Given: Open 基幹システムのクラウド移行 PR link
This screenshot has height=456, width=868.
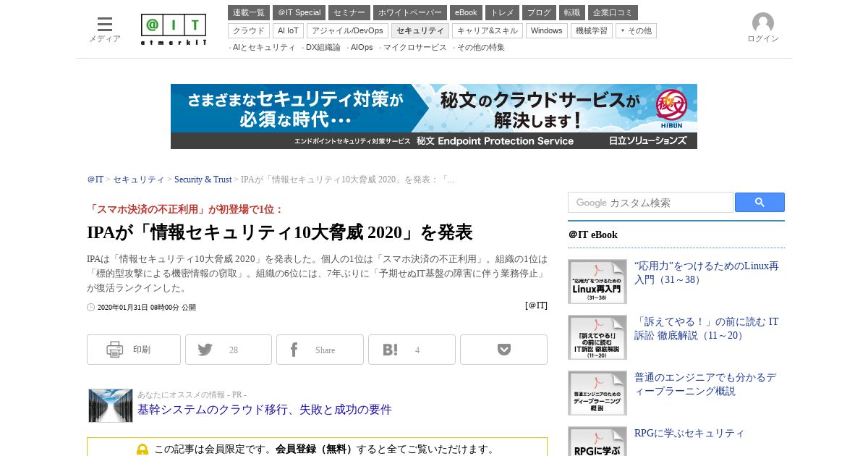Looking at the screenshot, I should [265, 410].
